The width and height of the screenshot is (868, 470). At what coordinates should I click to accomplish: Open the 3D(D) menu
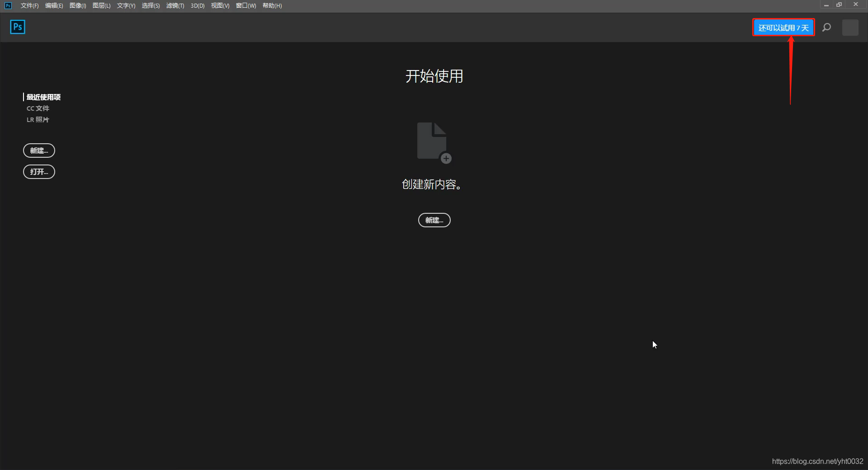coord(198,5)
